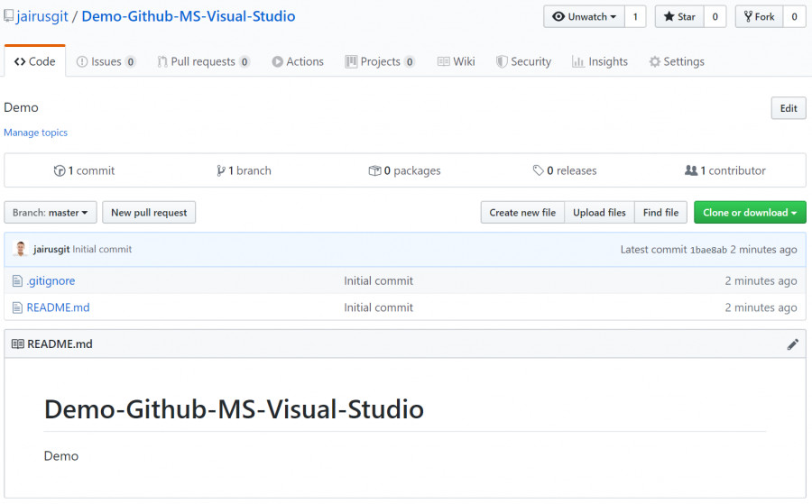Click 2 minutes ago on README.md row
The width and height of the screenshot is (812, 504).
pos(761,307)
